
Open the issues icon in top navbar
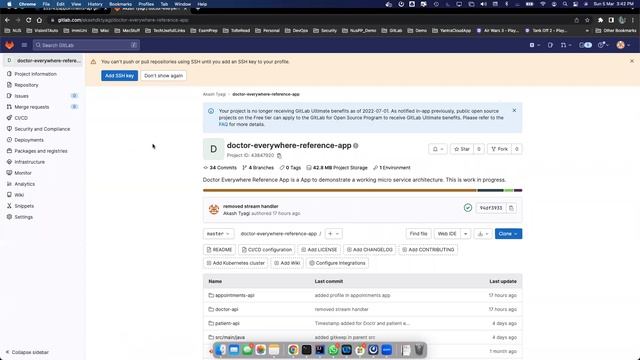(x=550, y=45)
